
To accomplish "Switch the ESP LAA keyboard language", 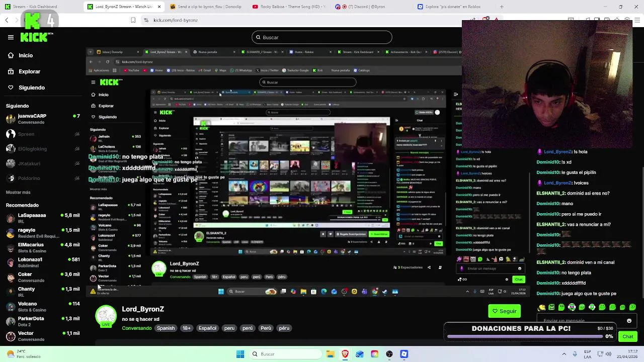I will click(588, 354).
